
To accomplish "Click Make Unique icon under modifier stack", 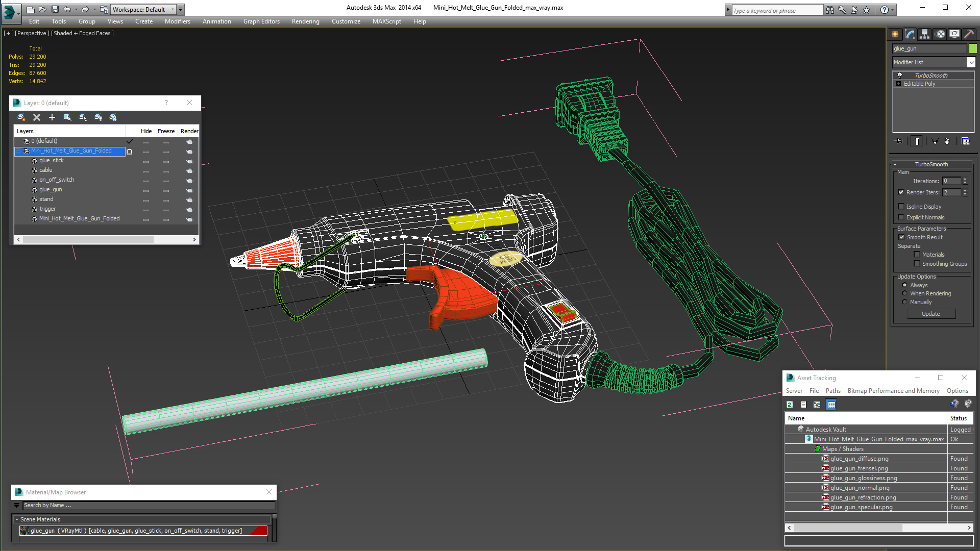I will pyautogui.click(x=935, y=141).
